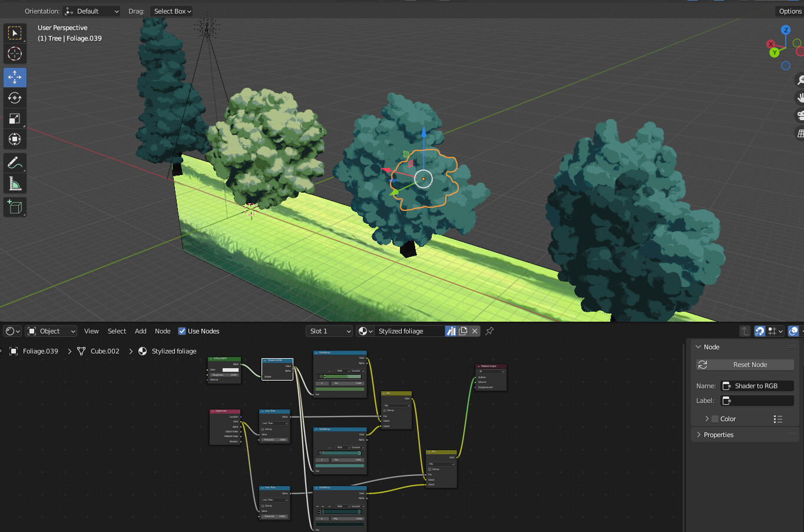This screenshot has width=804, height=532.
Task: Click the Options button at the top right
Action: point(790,11)
